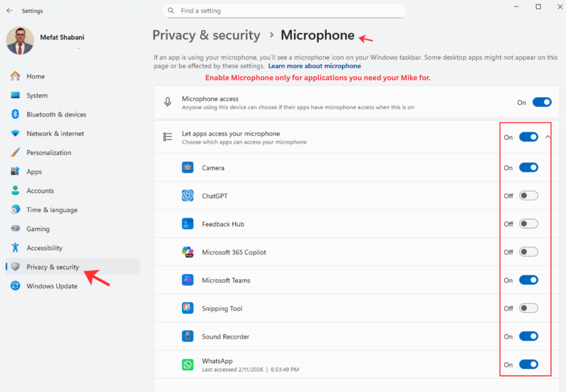Enable microphone toggle for Snipping Tool
Image resolution: width=566 pixels, height=392 pixels.
[528, 309]
